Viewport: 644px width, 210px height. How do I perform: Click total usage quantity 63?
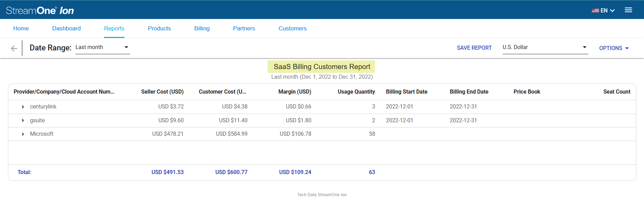pos(372,172)
